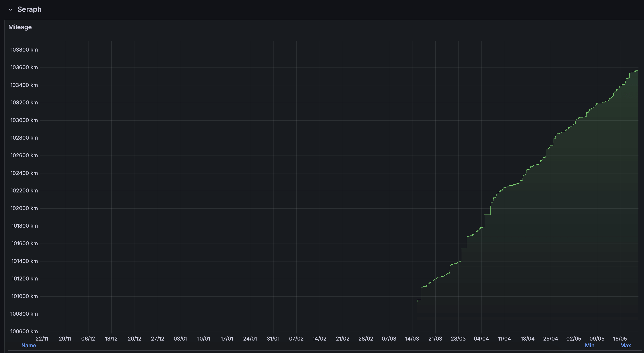Click the 16/05 date label on x-axis
The width and height of the screenshot is (644, 353).
(x=620, y=339)
